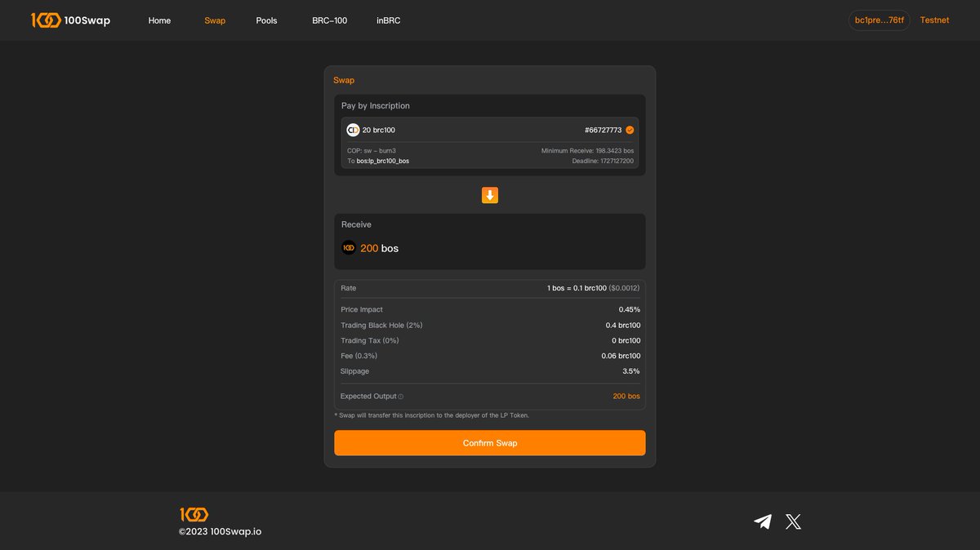Click the Deadline: 1727127200 text

pyautogui.click(x=603, y=162)
